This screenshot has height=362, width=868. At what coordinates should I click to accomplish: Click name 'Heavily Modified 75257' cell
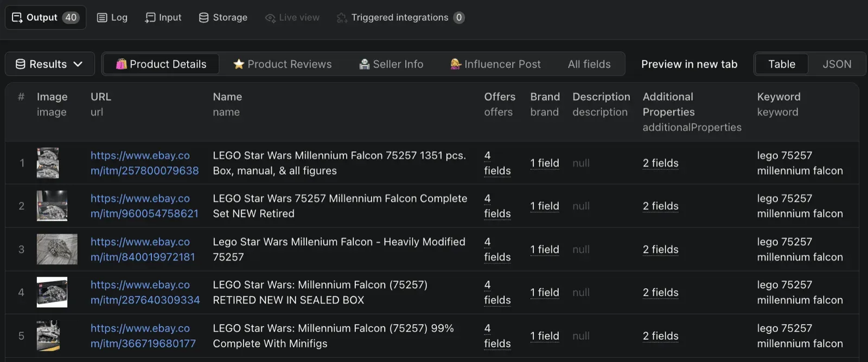point(339,249)
